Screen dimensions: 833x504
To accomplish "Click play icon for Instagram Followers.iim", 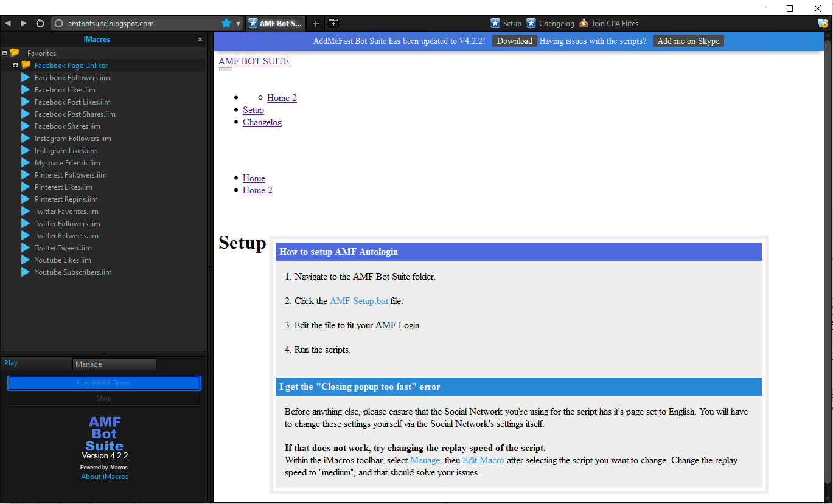I will [26, 138].
